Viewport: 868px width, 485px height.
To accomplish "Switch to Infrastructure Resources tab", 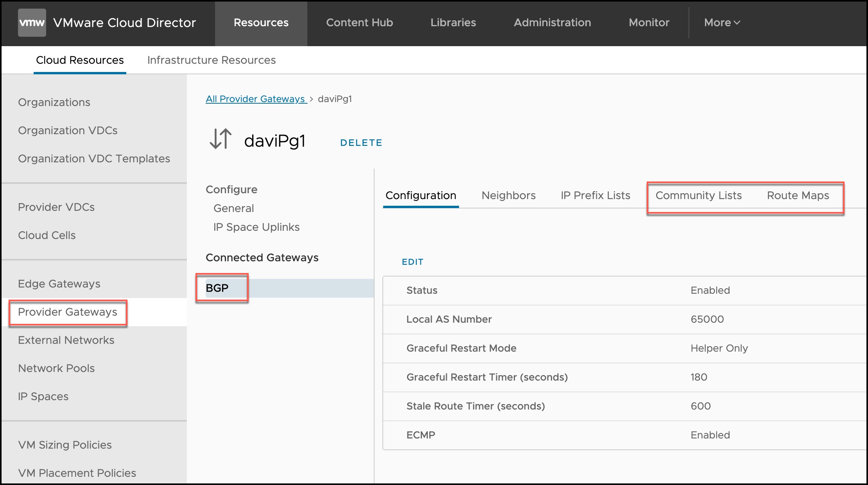I will [x=211, y=60].
